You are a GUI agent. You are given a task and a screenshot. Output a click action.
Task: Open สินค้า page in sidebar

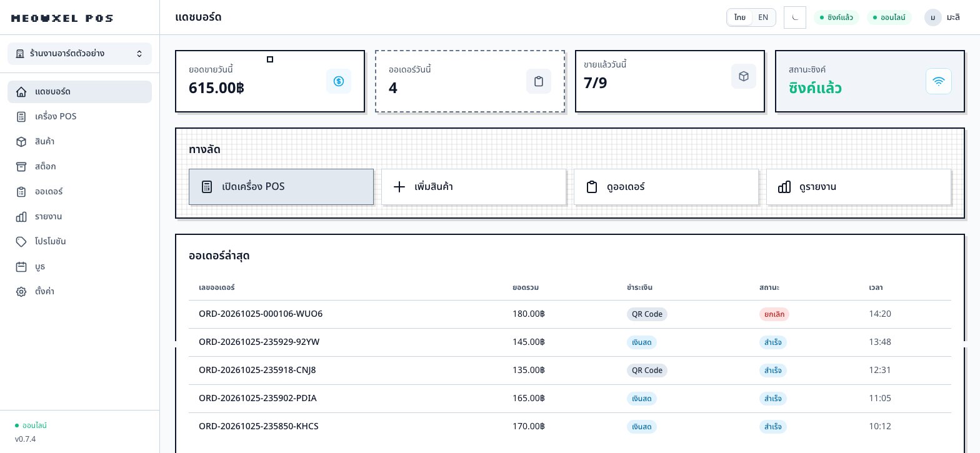click(79, 142)
